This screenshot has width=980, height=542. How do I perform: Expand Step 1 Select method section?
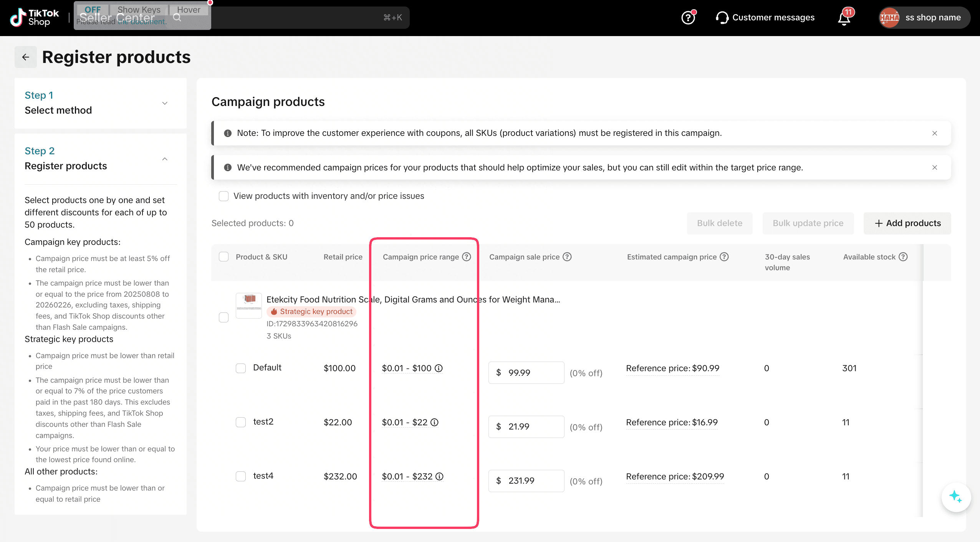tap(165, 103)
